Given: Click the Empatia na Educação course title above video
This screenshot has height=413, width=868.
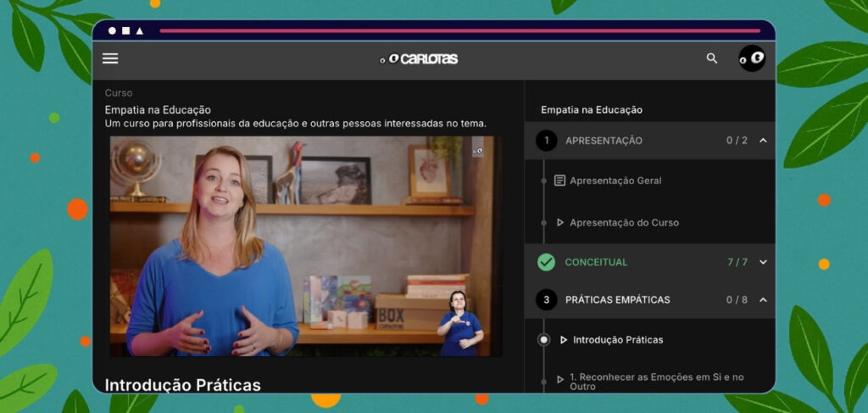Looking at the screenshot, I should tap(158, 110).
